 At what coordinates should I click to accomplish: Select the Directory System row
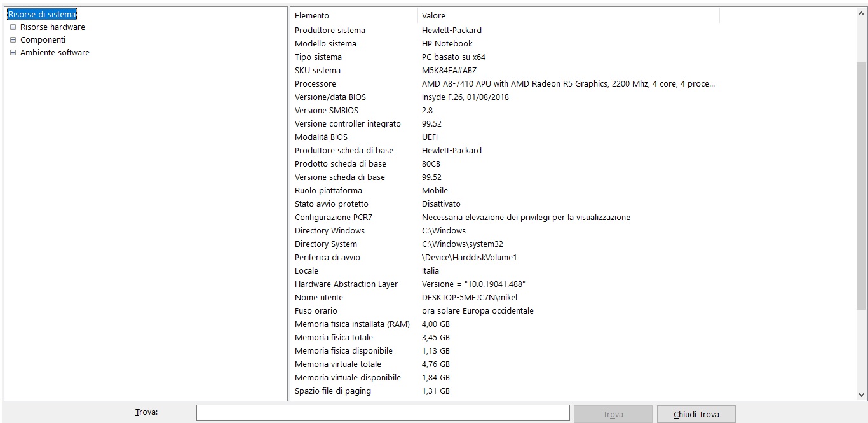(x=505, y=244)
